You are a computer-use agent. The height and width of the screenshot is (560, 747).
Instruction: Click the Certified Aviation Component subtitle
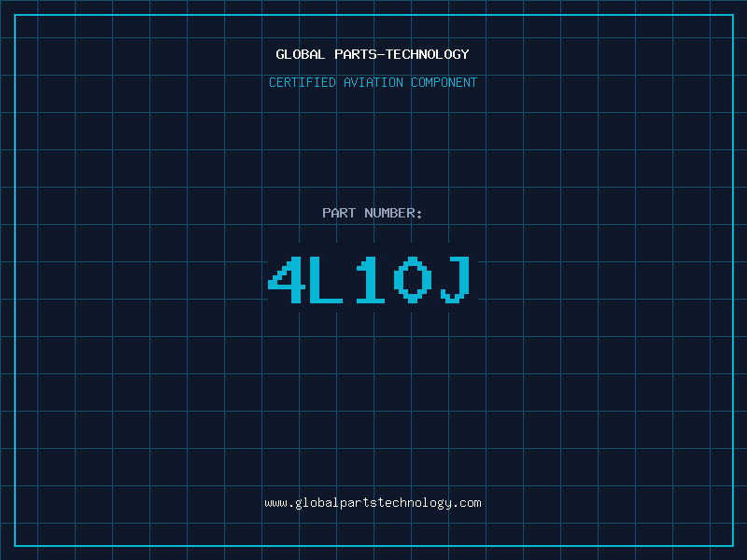tap(373, 82)
